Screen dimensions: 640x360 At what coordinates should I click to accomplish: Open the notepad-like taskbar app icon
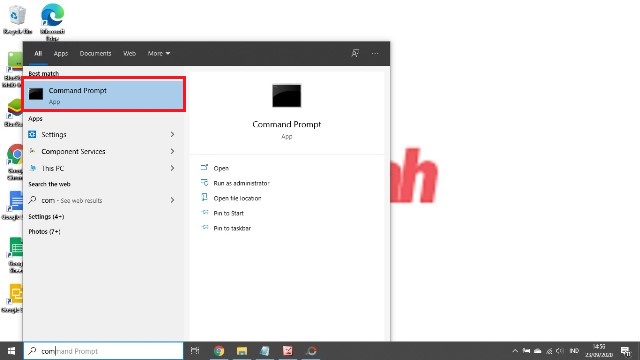coord(264,351)
